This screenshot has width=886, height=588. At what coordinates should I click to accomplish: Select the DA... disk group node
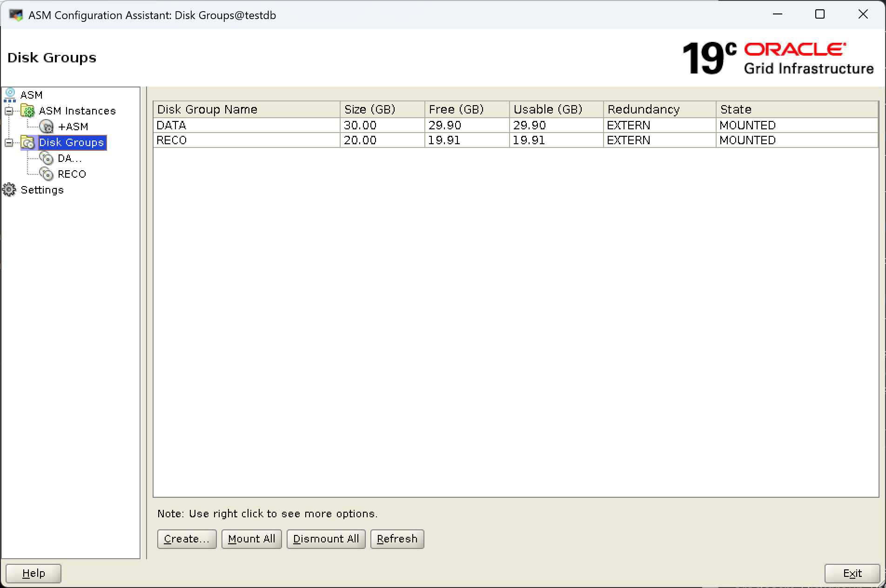coord(70,158)
